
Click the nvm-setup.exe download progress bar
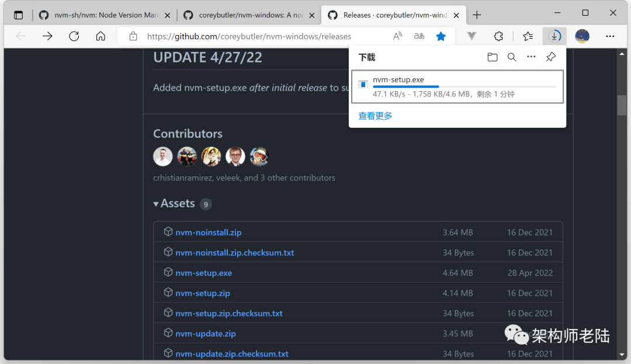(464, 86)
